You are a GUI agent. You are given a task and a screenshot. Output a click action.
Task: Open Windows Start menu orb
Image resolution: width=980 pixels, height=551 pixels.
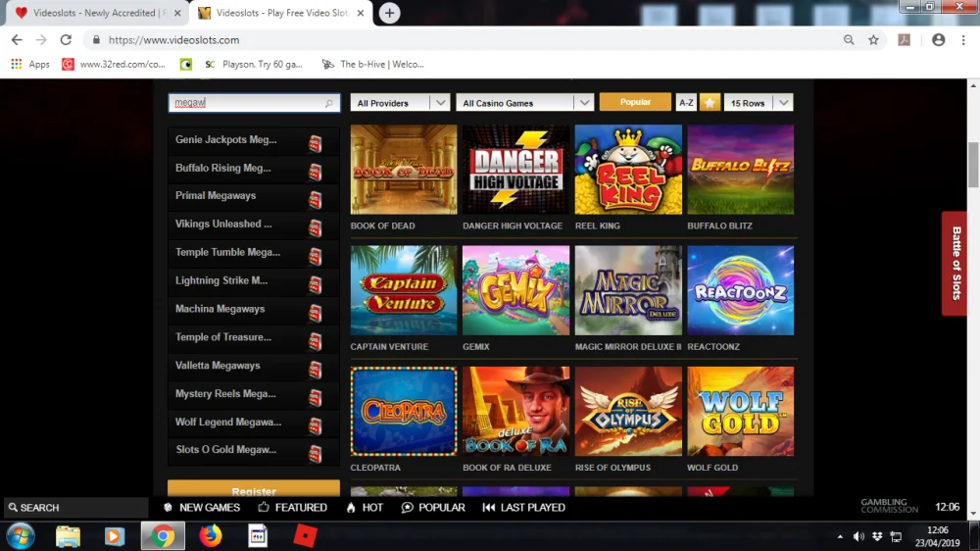(x=21, y=536)
